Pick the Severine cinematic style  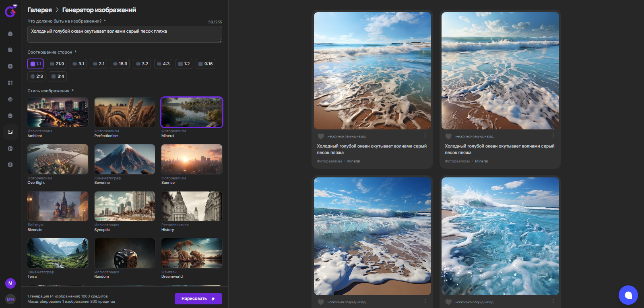pos(125,159)
